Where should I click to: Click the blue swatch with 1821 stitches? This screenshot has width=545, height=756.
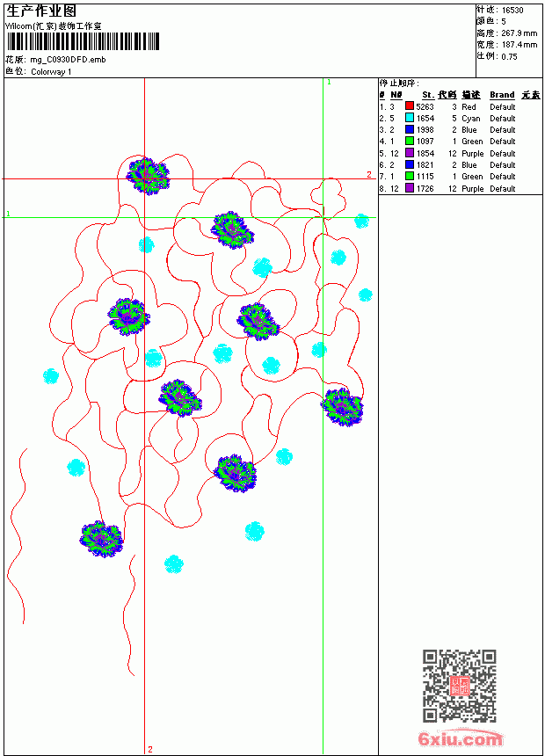click(x=410, y=164)
